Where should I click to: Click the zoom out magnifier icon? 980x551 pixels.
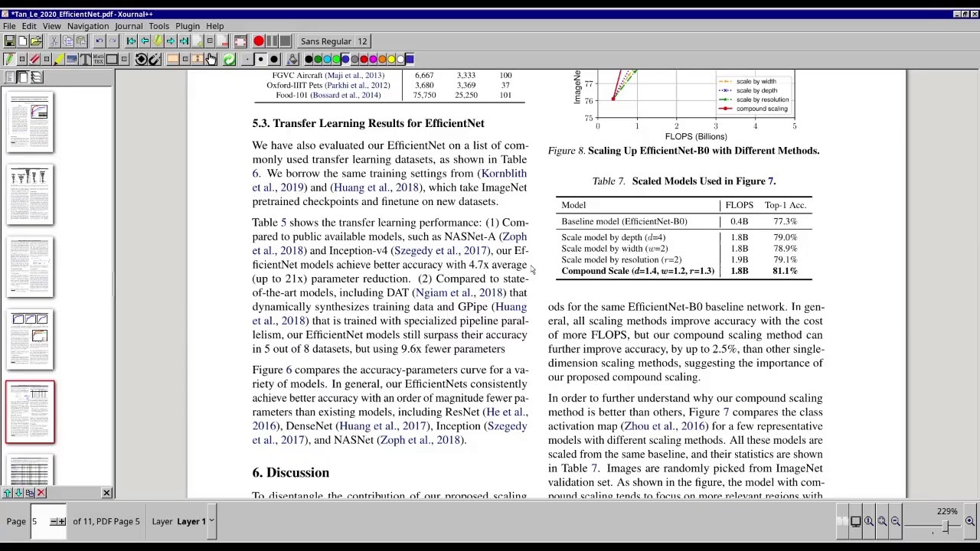tap(895, 521)
